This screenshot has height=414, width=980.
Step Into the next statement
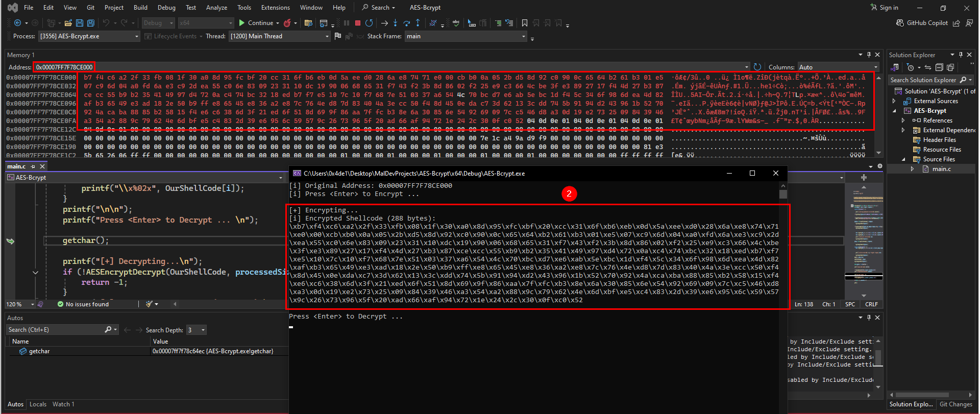(395, 23)
